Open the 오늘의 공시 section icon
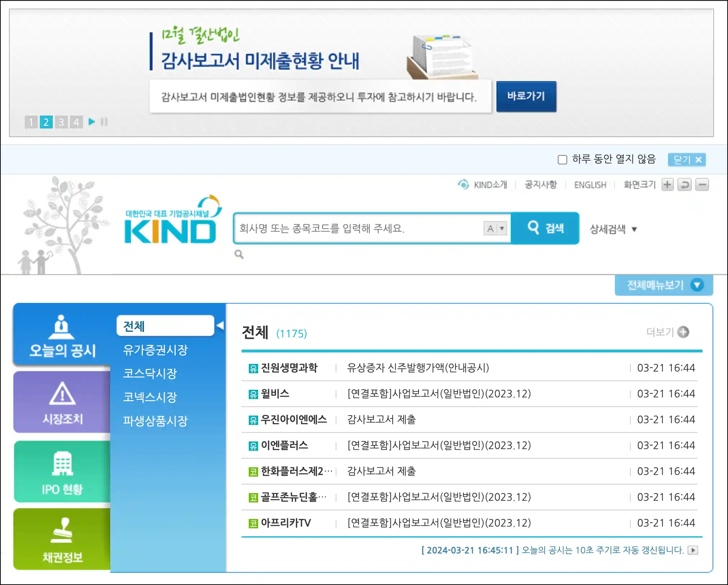 coord(62,334)
